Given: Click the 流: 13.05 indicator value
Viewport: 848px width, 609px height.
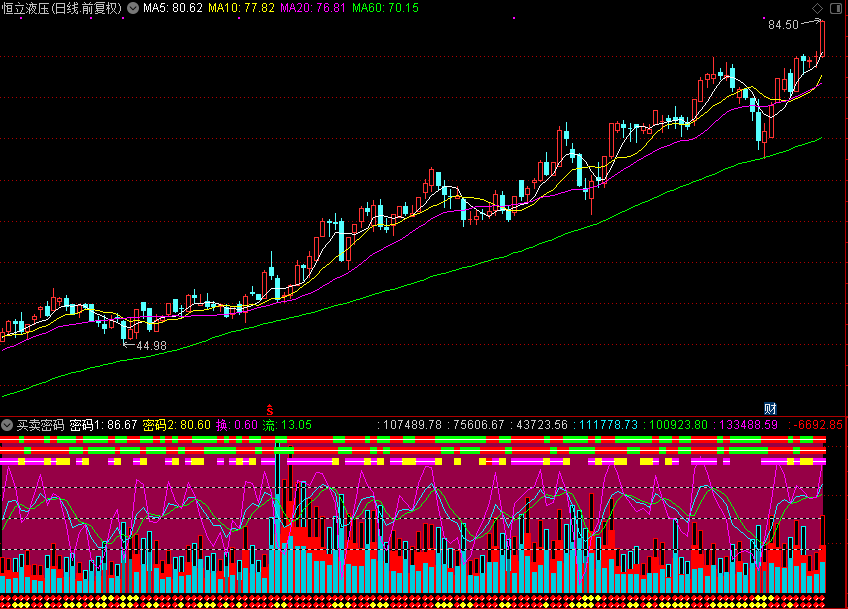Looking at the screenshot, I should tap(287, 425).
